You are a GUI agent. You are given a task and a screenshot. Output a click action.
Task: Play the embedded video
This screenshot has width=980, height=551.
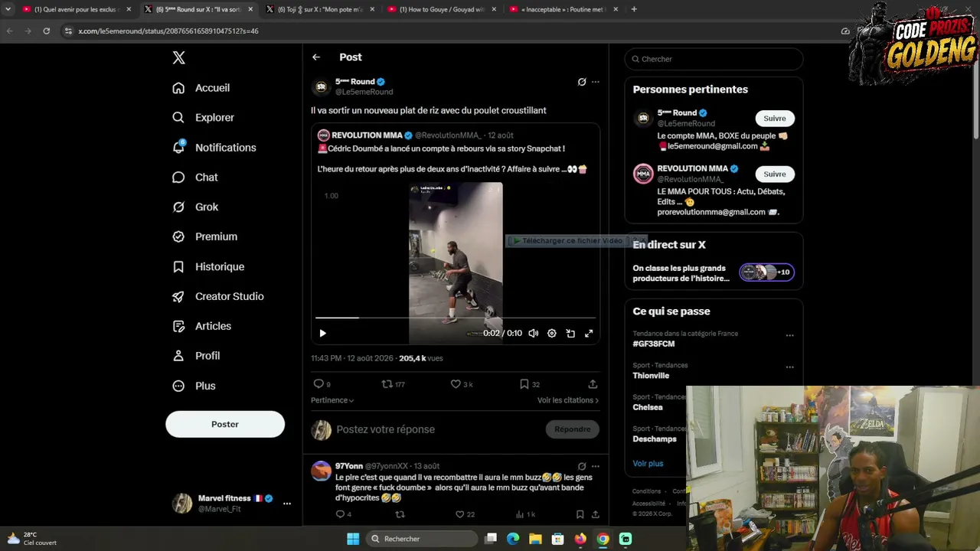tap(322, 334)
